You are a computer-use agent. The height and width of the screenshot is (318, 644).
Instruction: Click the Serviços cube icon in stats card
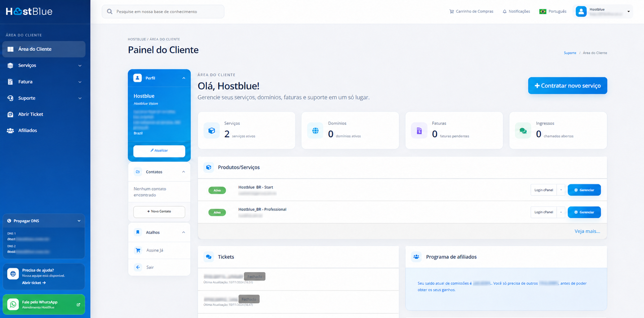(x=212, y=131)
